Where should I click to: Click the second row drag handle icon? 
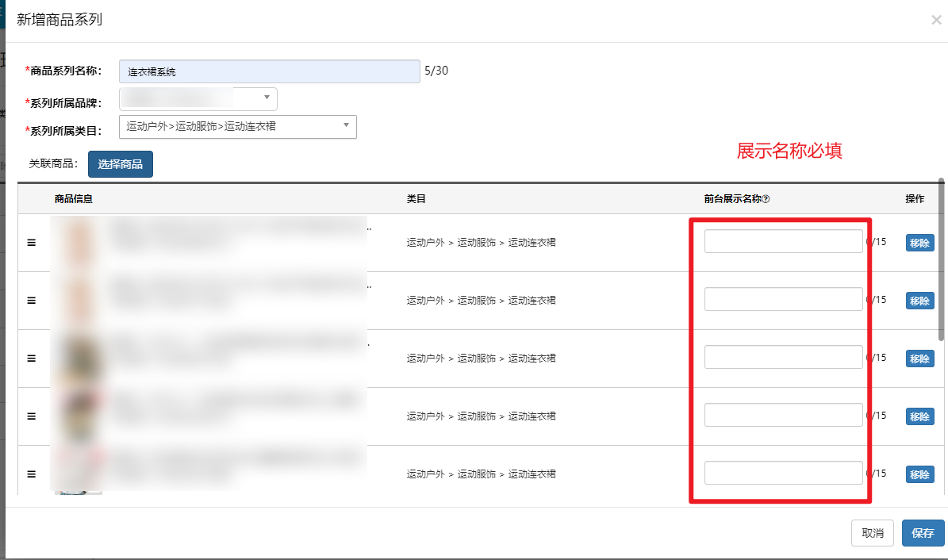pos(32,301)
